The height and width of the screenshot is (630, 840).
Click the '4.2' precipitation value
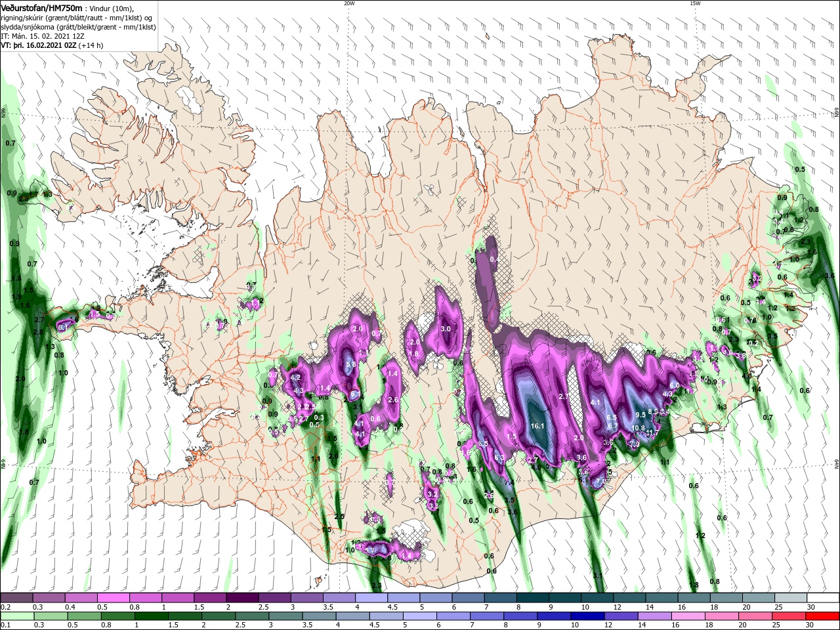[x=295, y=377]
